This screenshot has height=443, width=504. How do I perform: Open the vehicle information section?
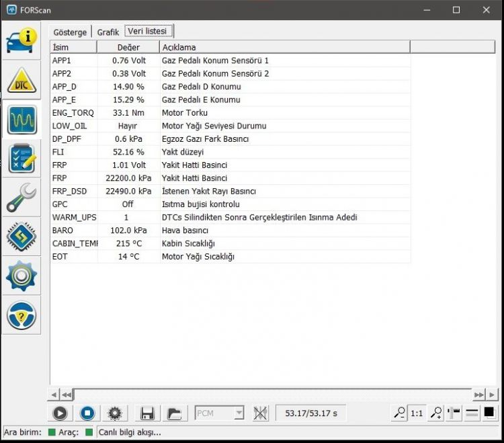coord(22,41)
